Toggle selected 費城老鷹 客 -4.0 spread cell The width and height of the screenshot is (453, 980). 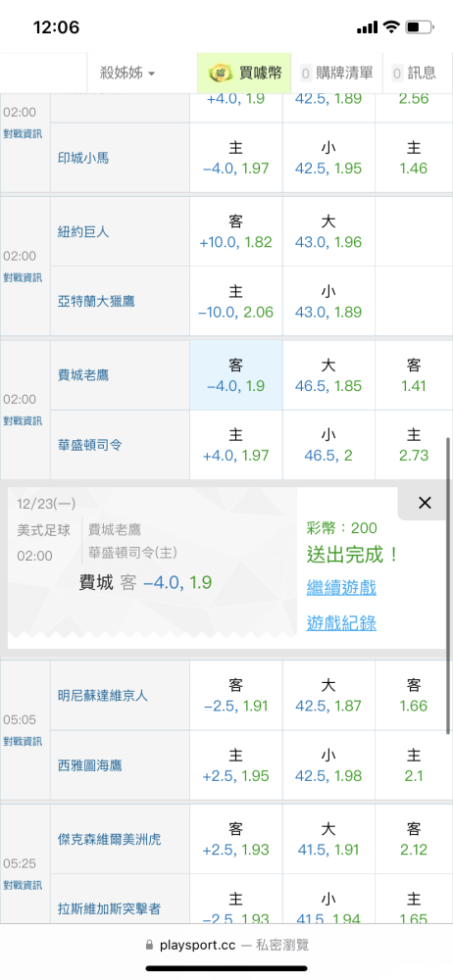(236, 375)
